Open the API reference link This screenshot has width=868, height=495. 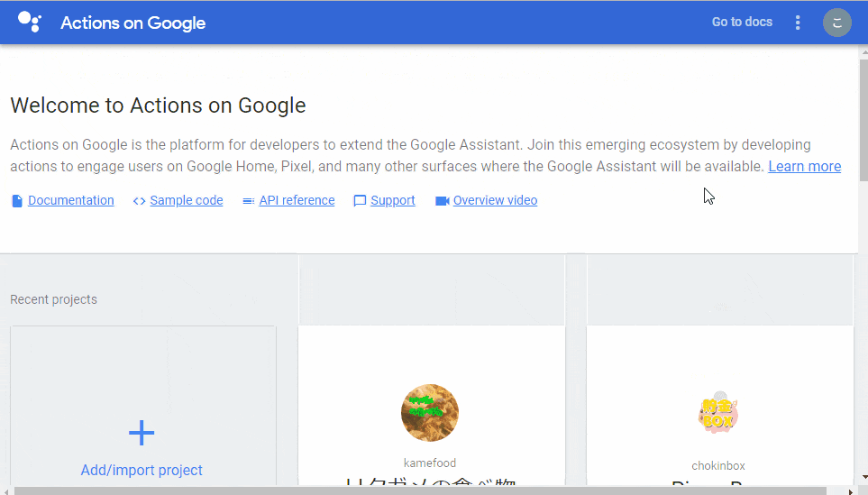click(x=297, y=200)
